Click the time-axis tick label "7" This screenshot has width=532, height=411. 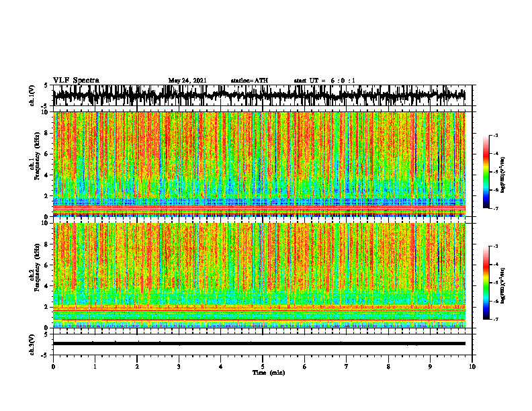pyautogui.click(x=347, y=367)
